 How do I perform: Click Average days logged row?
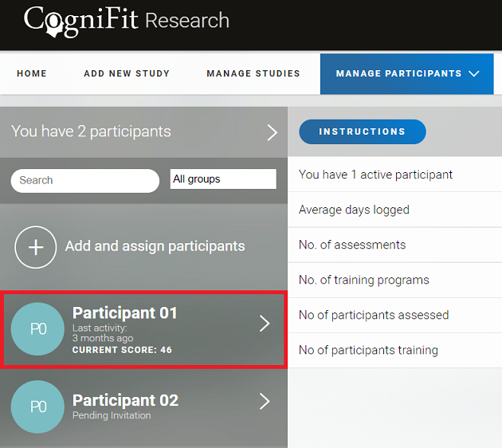tap(354, 210)
